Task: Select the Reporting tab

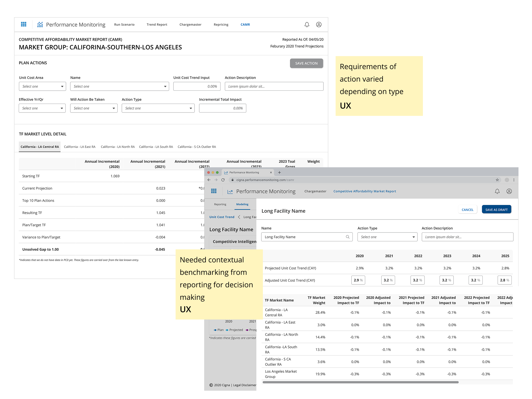Action: pyautogui.click(x=220, y=204)
